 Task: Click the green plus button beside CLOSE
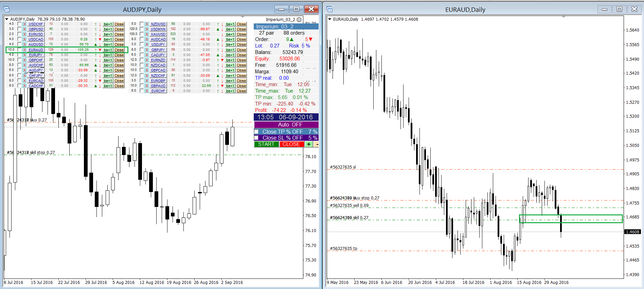pyautogui.click(x=308, y=144)
